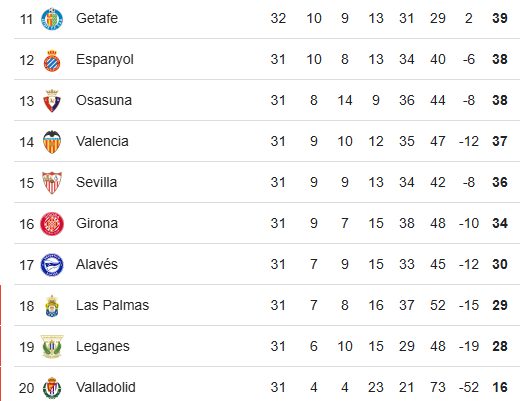Click the Girona red crest

(52, 224)
